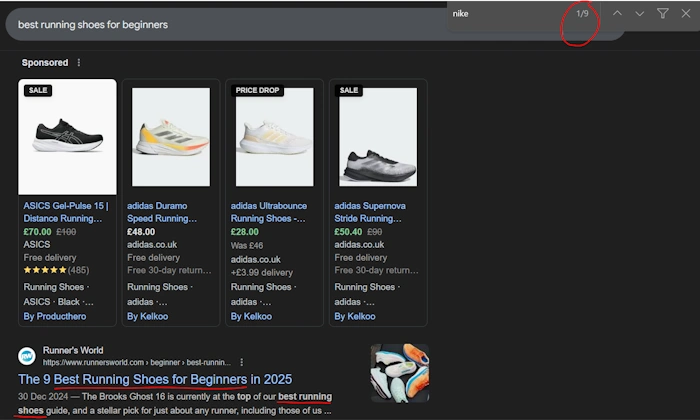Click the Runner's World site name
700x420 pixels.
(x=73, y=350)
